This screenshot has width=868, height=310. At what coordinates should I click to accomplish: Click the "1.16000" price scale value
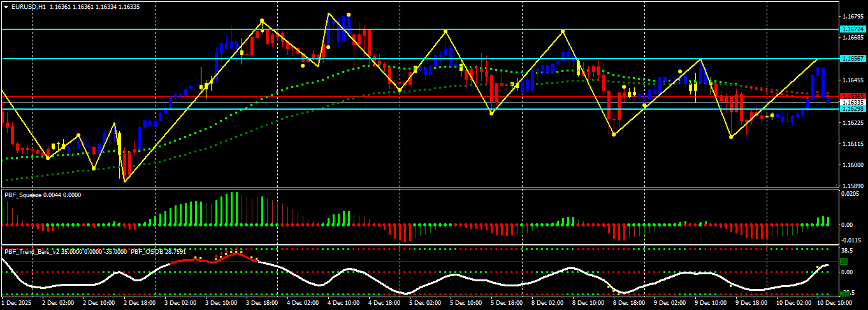pos(852,165)
